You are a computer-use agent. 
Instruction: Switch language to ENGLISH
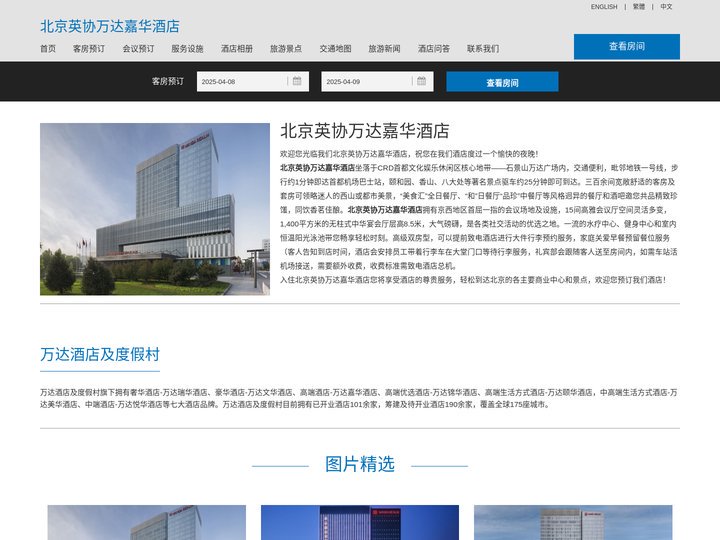click(604, 7)
